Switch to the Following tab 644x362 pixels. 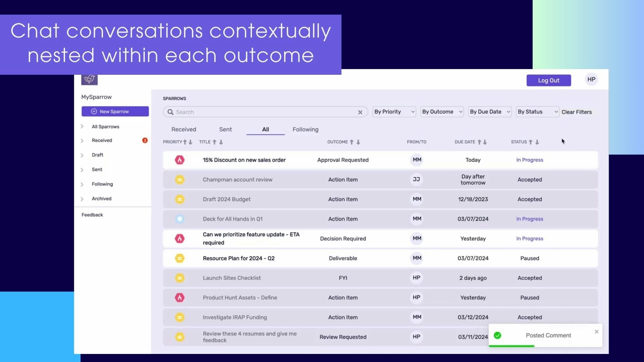(305, 129)
